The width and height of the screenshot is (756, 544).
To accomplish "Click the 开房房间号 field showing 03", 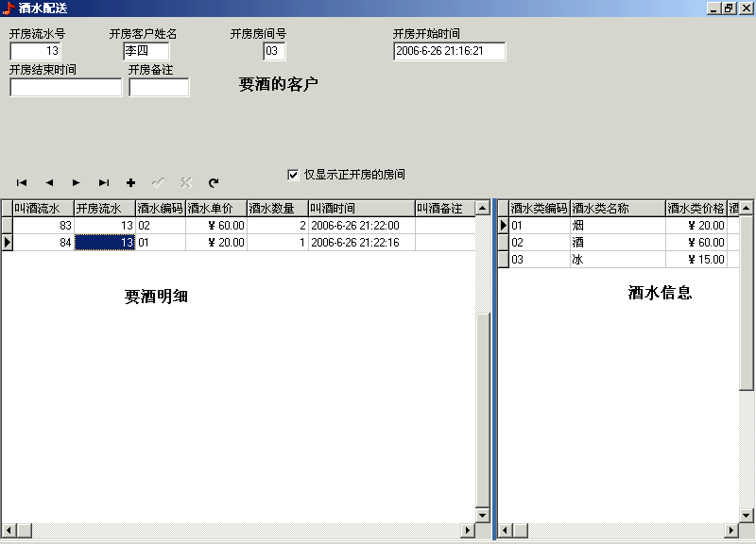I will [x=274, y=51].
